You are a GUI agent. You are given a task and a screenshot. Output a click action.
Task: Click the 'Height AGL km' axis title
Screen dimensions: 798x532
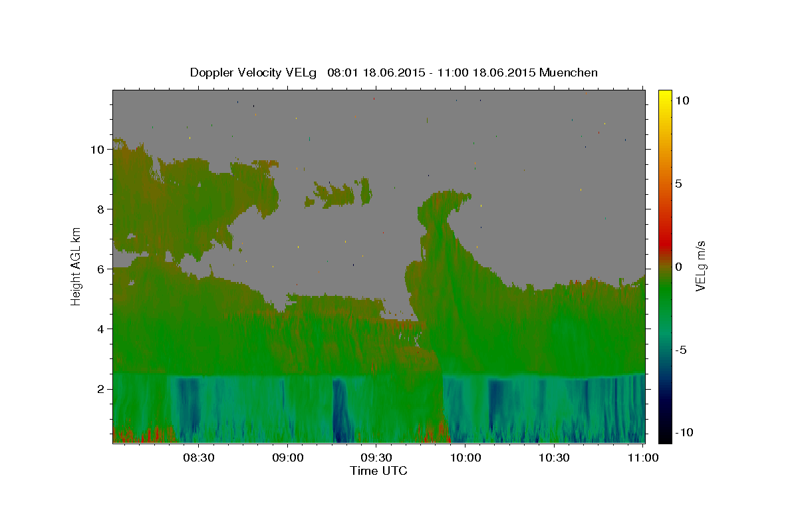point(76,265)
